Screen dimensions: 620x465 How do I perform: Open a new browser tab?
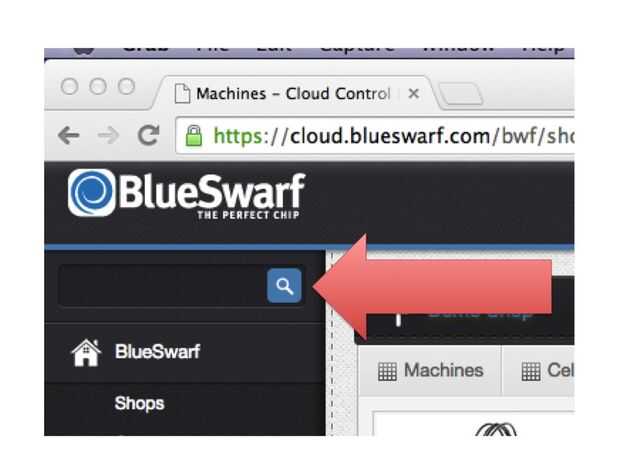461,94
